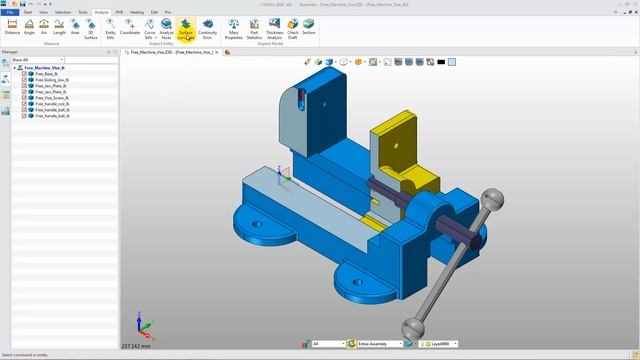This screenshot has height=360, width=640.
Task: Open the 3D Surface measure tool
Action: point(91,29)
